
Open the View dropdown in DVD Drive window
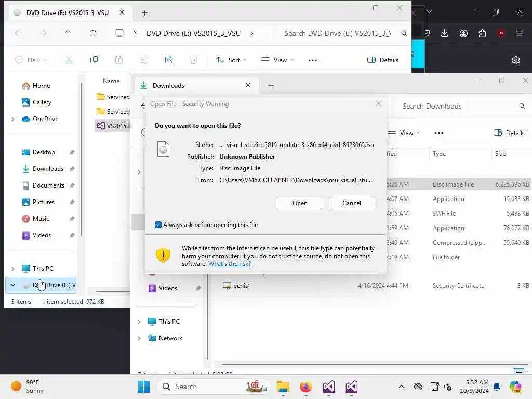(x=277, y=60)
